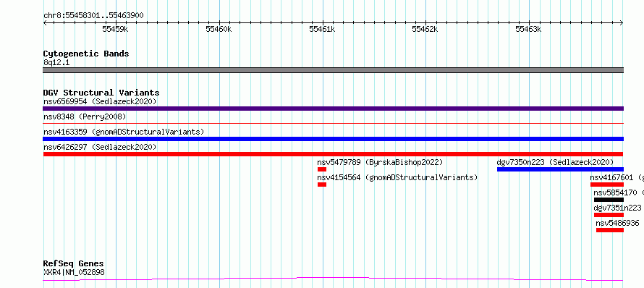The image size is (644, 288).
Task: Select the black nsv5854170 variant bar
Action: [x=609, y=200]
